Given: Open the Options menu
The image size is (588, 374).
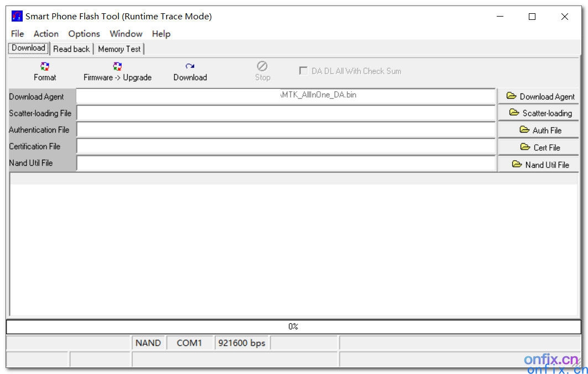Looking at the screenshot, I should (84, 34).
